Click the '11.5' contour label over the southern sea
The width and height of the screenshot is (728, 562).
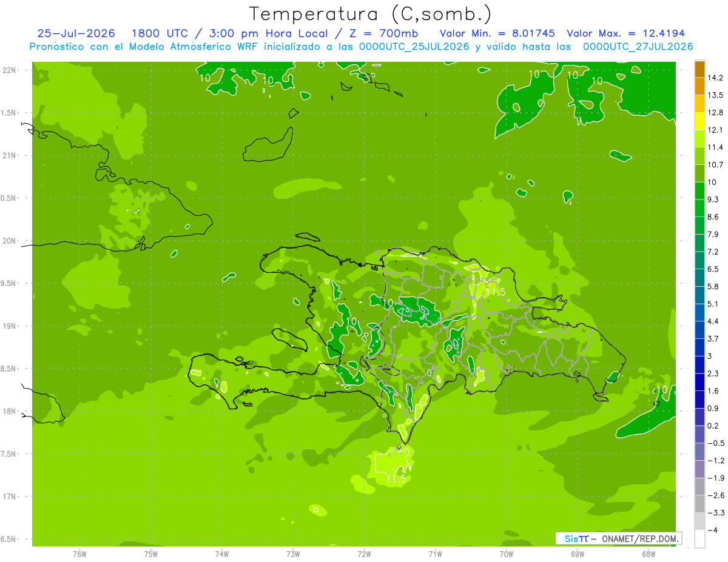tap(395, 479)
